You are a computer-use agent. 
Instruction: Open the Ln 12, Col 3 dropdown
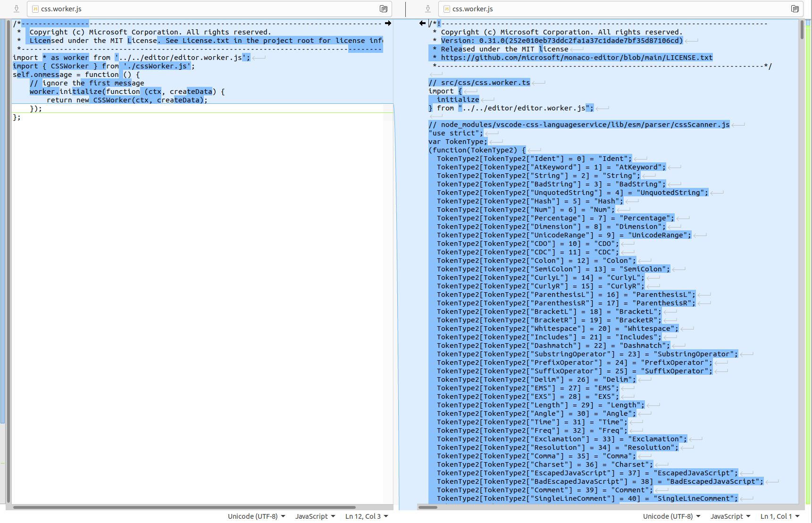coord(366,516)
